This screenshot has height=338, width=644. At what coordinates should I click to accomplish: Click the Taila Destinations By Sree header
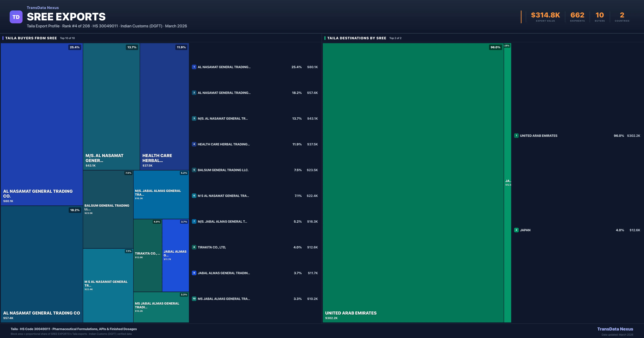356,38
